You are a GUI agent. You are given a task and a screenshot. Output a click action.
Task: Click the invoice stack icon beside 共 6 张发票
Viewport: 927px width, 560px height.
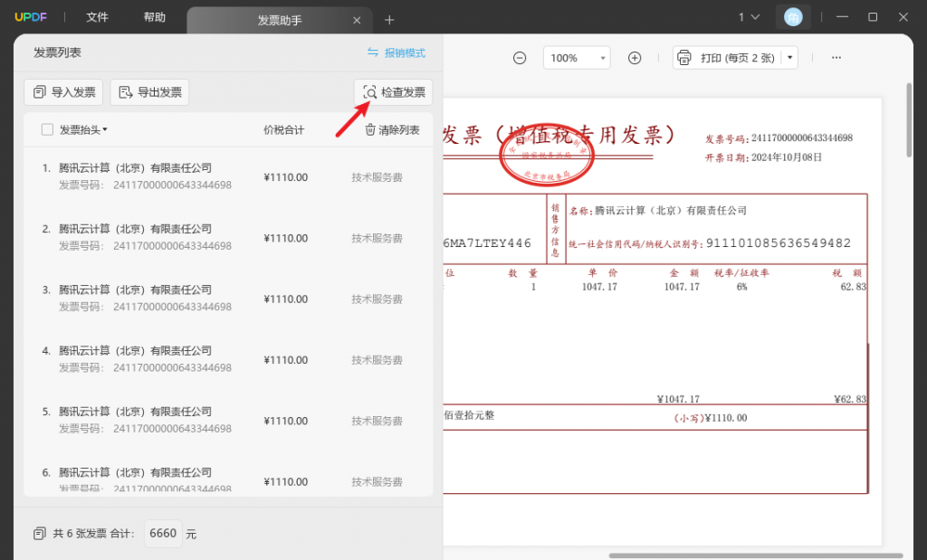pos(39,534)
